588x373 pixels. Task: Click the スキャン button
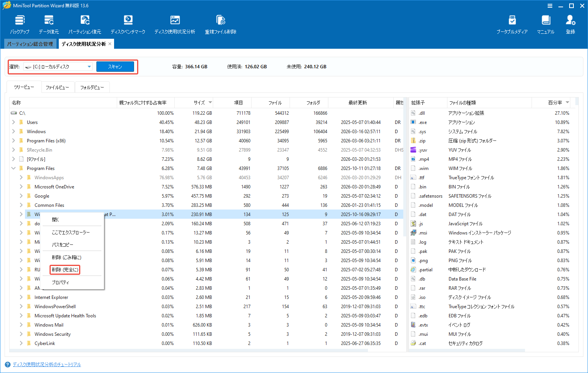115,66
